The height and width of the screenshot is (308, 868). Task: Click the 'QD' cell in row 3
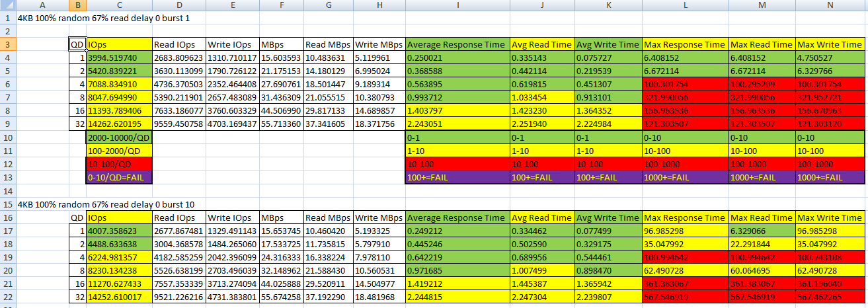77,44
